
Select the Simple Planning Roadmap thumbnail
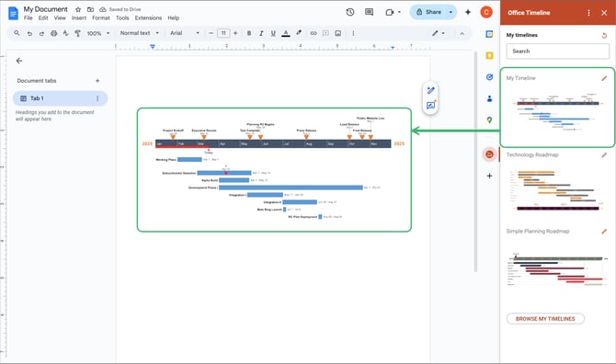(557, 269)
